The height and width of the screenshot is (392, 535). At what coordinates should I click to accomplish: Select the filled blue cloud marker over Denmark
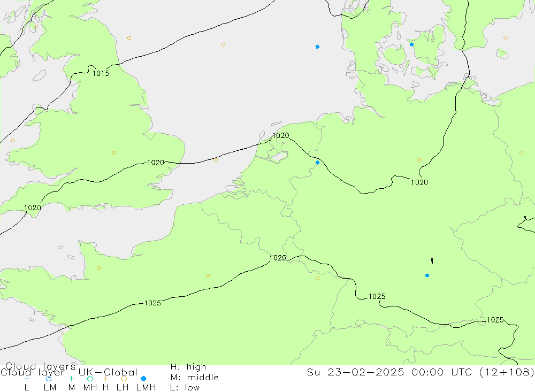[x=411, y=44]
